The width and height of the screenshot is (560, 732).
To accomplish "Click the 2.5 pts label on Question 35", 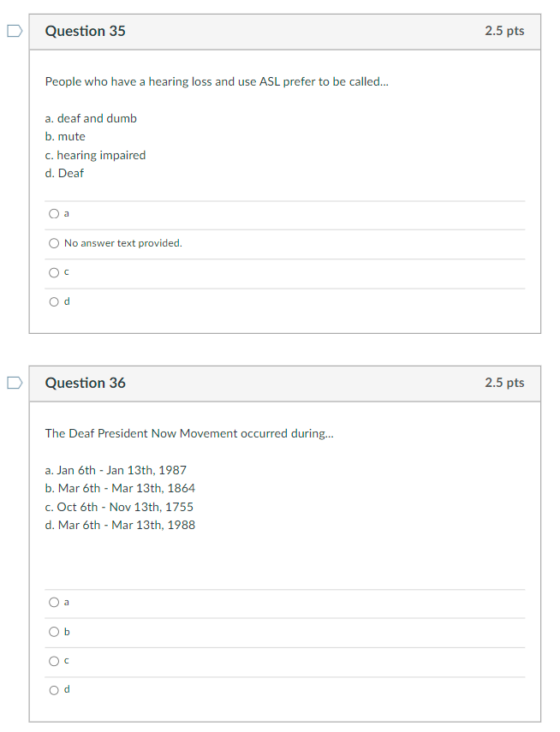I will 504,31.
